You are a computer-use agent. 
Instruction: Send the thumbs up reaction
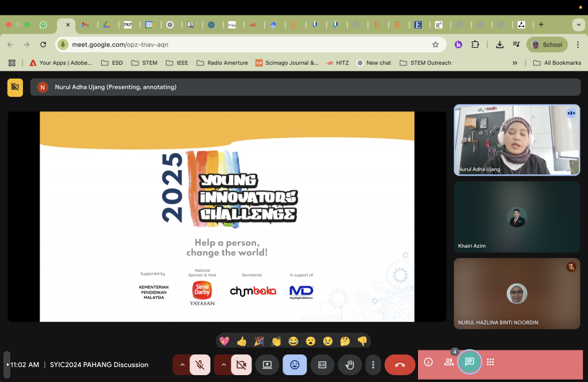(x=242, y=341)
